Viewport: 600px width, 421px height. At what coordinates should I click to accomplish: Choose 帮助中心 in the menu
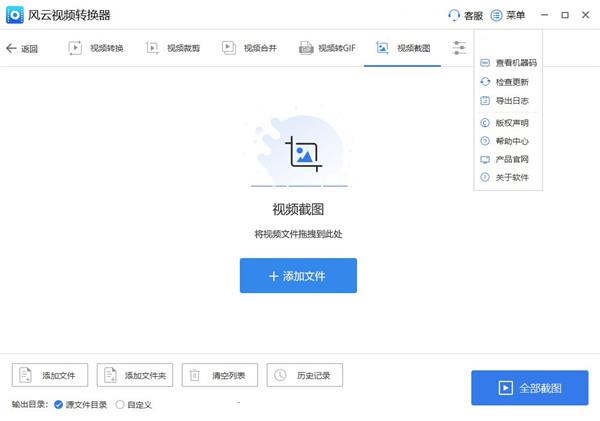click(508, 141)
